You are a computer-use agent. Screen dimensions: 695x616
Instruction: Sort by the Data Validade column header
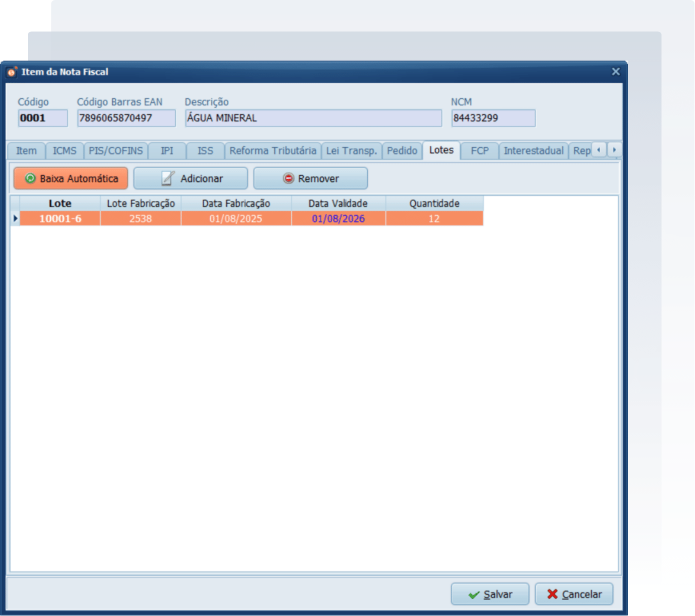pyautogui.click(x=337, y=203)
